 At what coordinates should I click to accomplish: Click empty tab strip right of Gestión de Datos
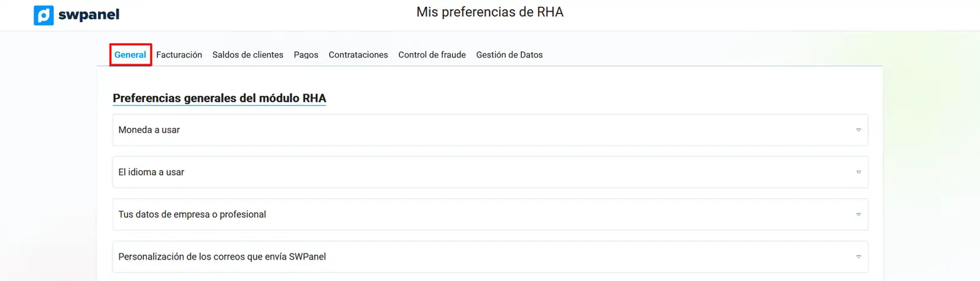pos(704,54)
